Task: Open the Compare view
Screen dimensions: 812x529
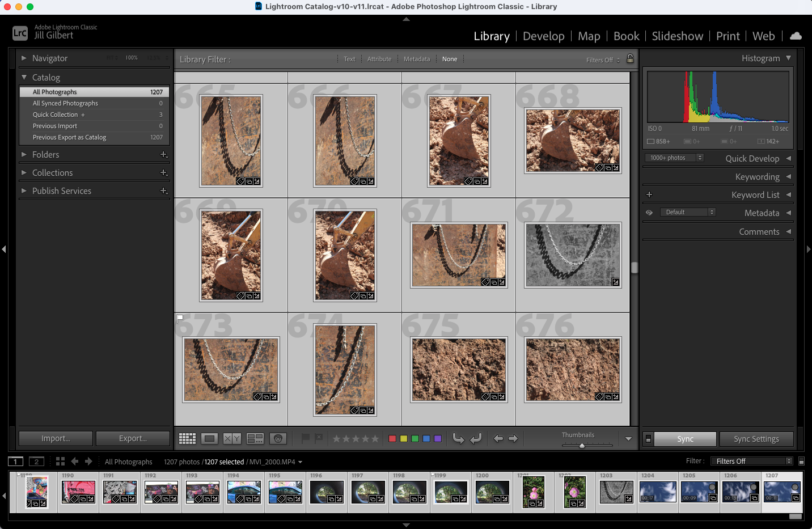Action: [231, 438]
